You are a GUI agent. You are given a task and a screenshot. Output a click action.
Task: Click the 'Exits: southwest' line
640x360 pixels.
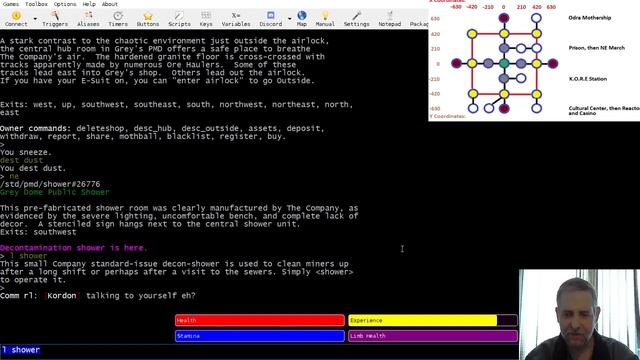click(x=38, y=232)
